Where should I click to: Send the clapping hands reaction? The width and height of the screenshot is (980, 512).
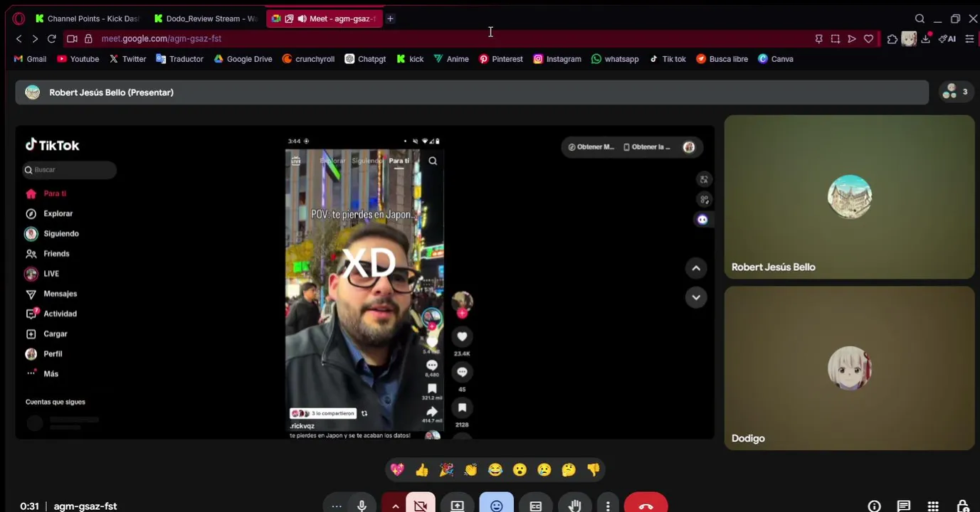click(470, 469)
